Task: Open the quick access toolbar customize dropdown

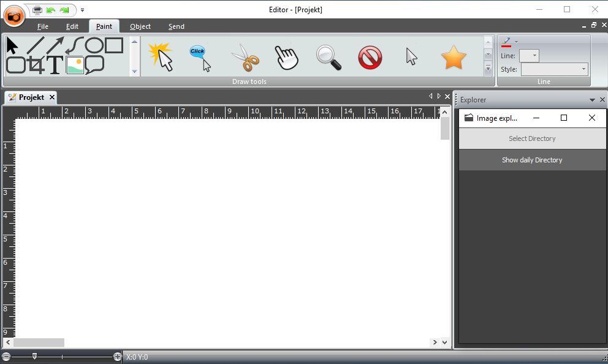Action: pos(82,10)
